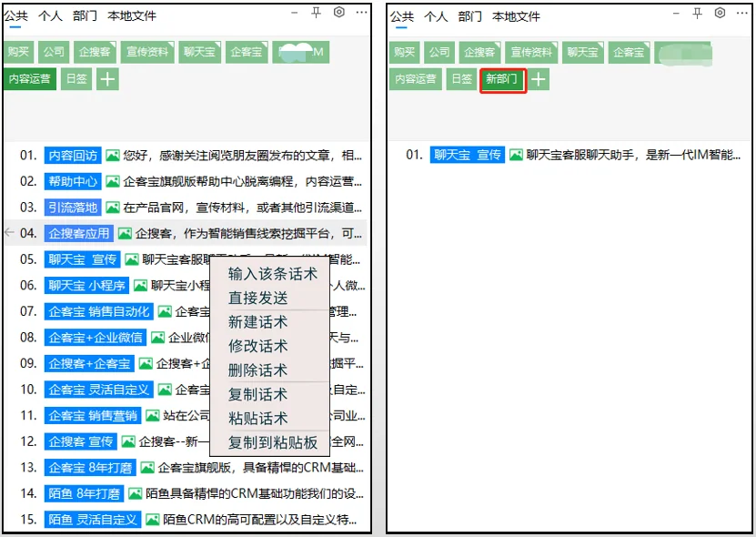The height and width of the screenshot is (537, 756).
Task: Open more options ellipsis in left window
Action: tap(361, 13)
